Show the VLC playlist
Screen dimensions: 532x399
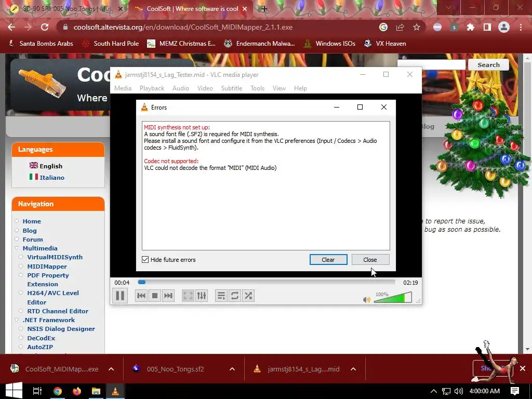pos(221,296)
